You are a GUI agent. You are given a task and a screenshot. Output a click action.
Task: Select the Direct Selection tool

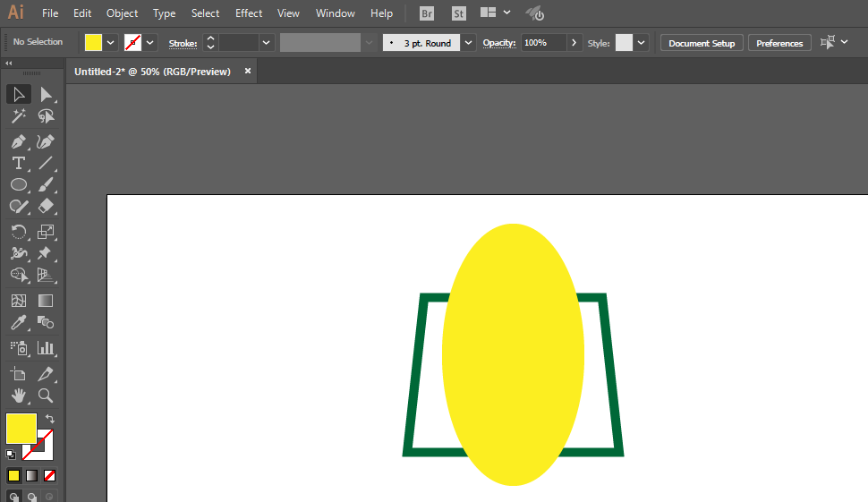[46, 95]
